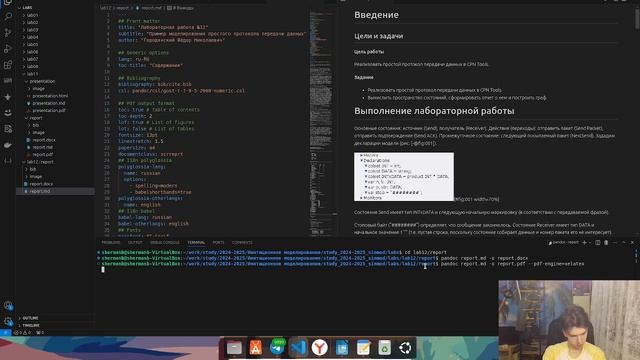Open the Search view in activity bar
The image size is (640, 360).
pyautogui.click(x=8, y=16)
